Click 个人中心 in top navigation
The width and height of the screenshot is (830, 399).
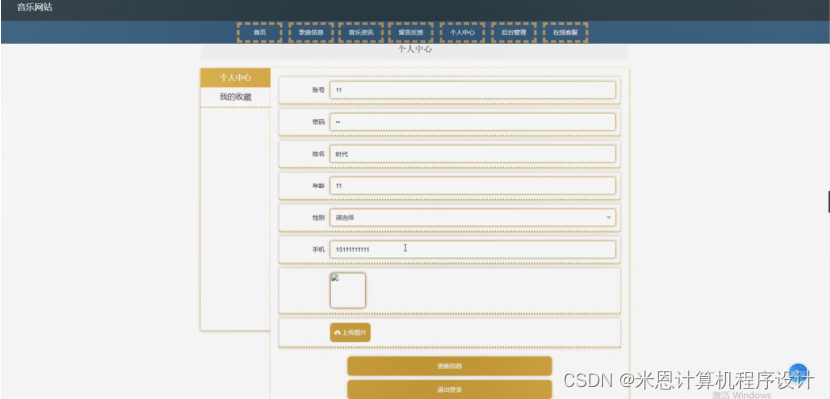(x=462, y=32)
